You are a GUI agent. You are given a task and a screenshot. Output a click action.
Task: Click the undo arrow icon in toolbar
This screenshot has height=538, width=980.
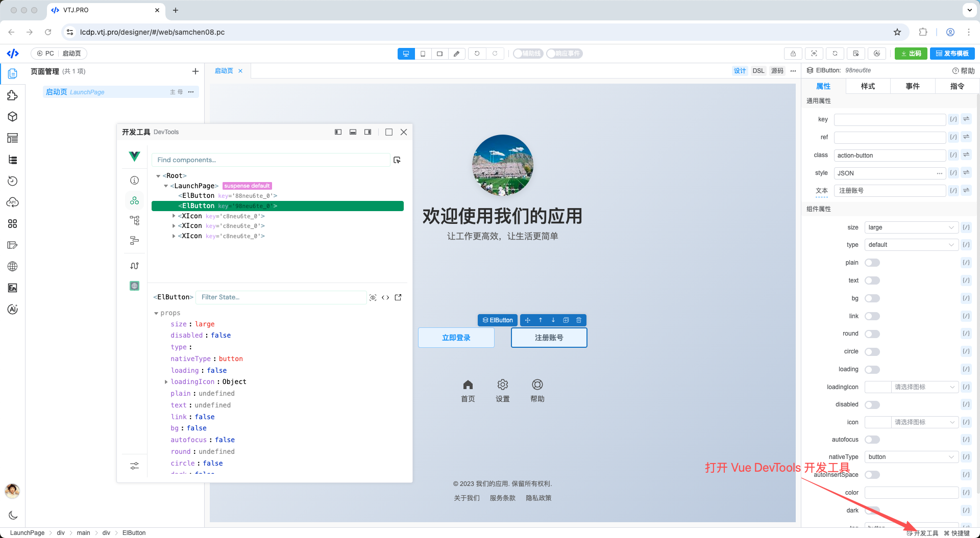[x=477, y=54]
